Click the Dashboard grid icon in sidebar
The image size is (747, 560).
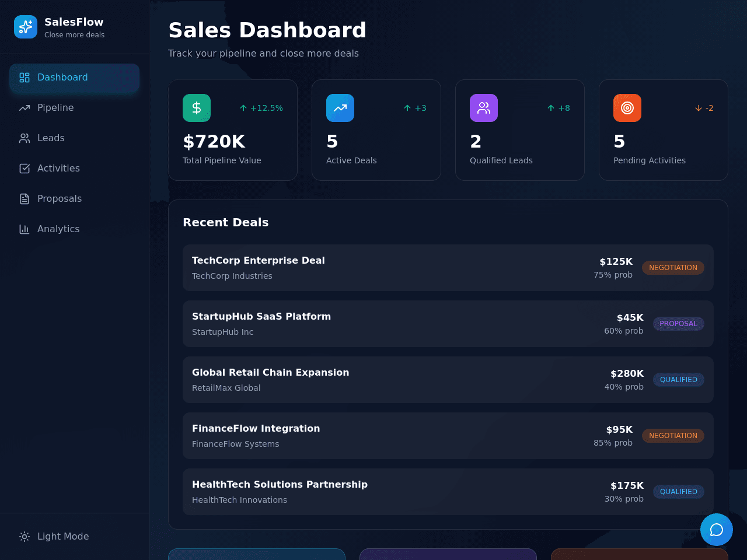click(x=25, y=78)
